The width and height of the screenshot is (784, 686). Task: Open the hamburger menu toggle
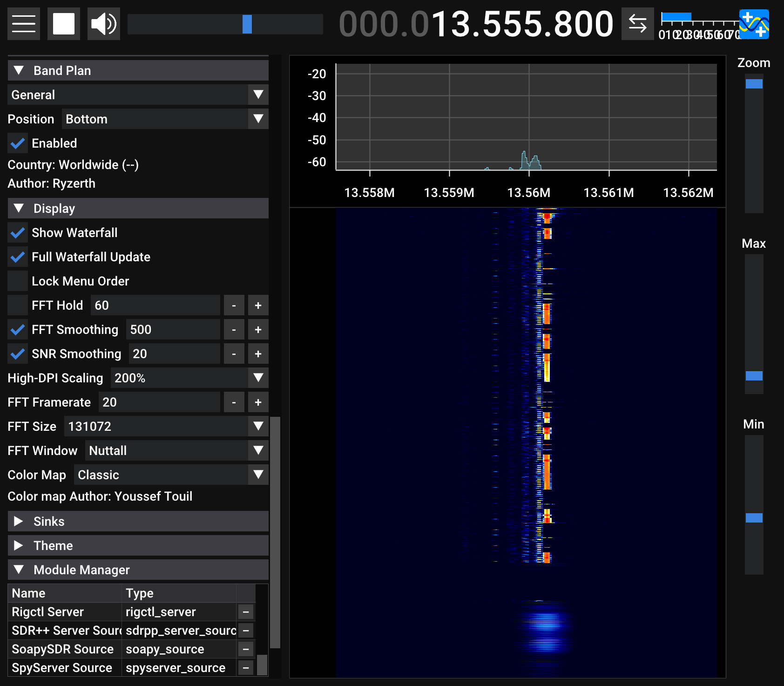pyautogui.click(x=24, y=24)
